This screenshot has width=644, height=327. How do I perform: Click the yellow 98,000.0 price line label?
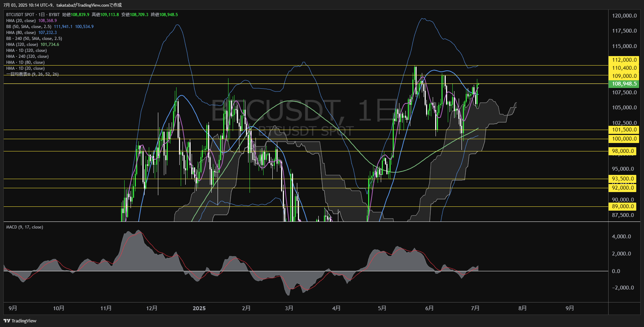coord(623,151)
